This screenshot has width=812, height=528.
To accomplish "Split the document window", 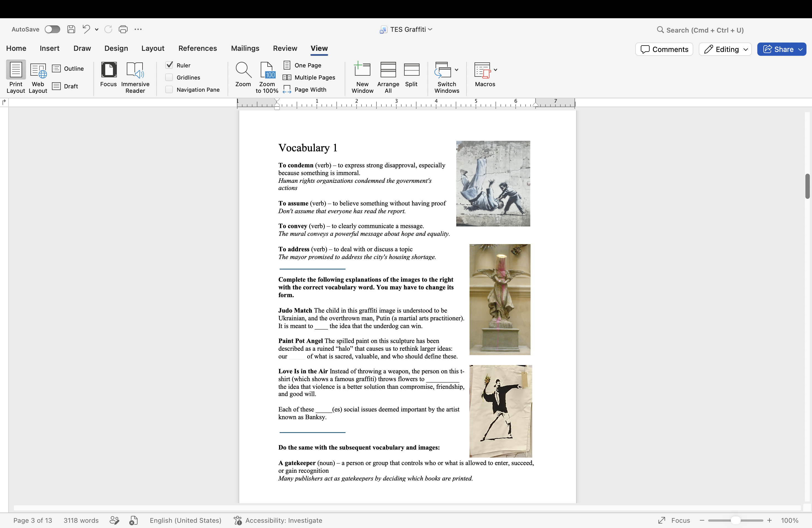I will pos(411,74).
